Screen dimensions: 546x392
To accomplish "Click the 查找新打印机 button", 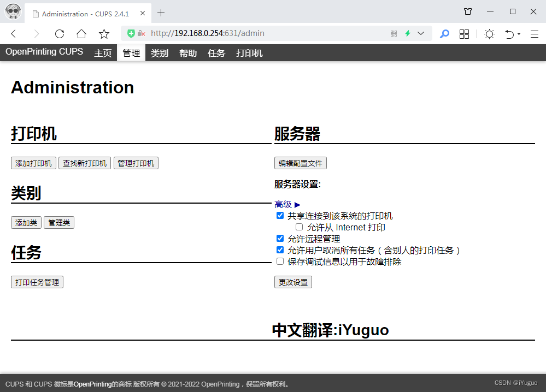I will (85, 163).
